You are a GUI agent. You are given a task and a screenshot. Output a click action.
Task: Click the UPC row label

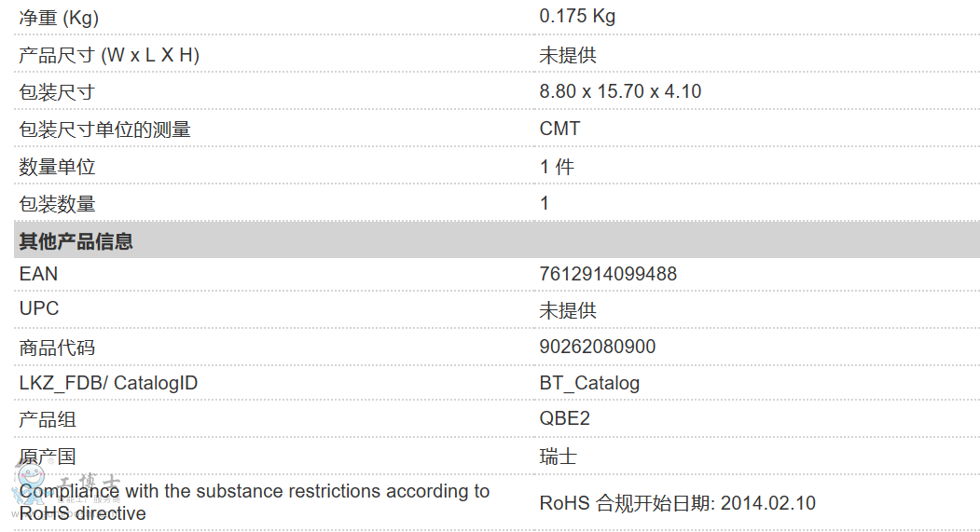point(39,308)
